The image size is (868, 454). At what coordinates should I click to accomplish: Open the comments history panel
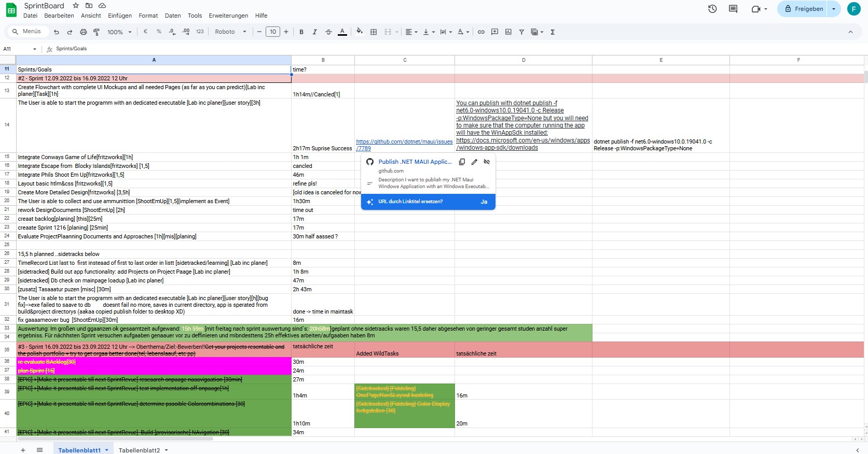click(x=733, y=9)
